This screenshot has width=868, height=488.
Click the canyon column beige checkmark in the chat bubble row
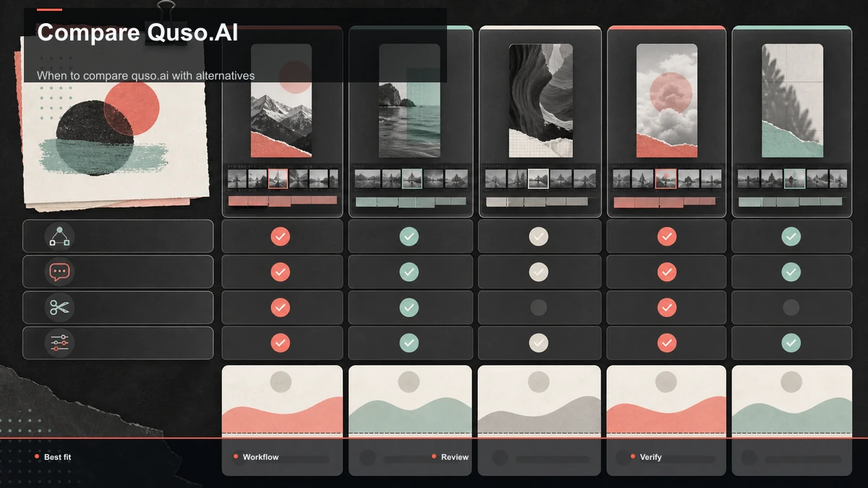(x=538, y=272)
